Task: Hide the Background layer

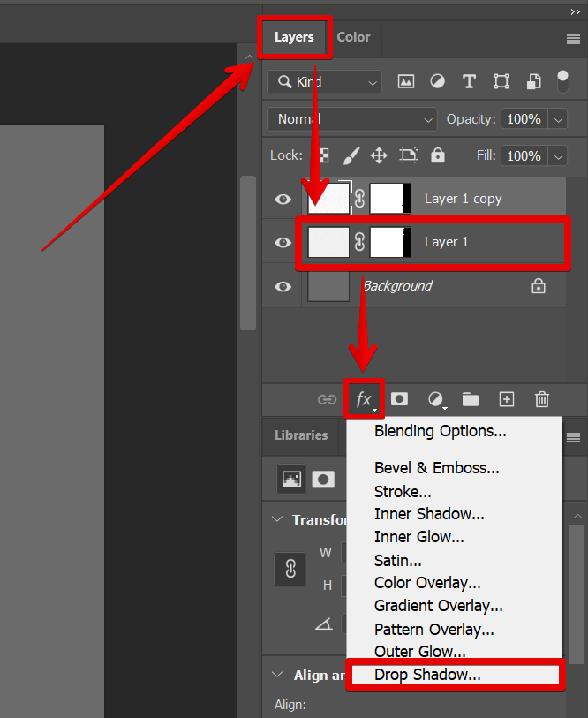Action: tap(283, 286)
